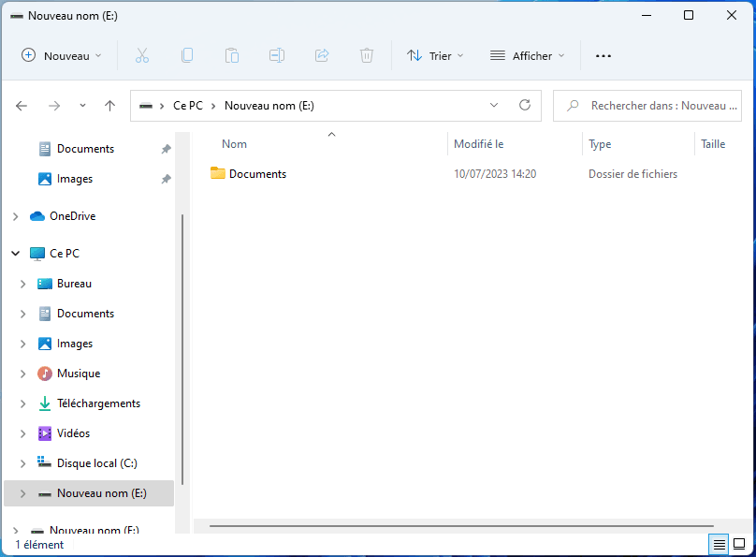
Task: Select Bureau in navigation pane
Action: [x=74, y=284]
